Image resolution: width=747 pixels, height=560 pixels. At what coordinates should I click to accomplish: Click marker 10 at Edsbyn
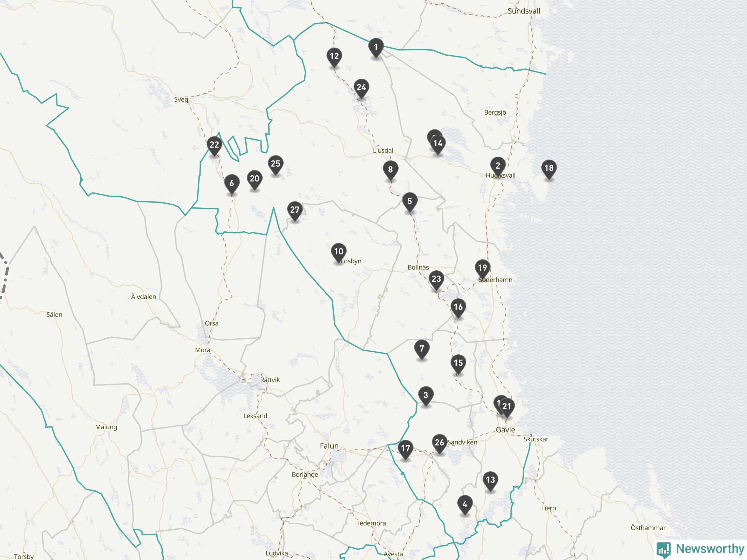(x=338, y=252)
